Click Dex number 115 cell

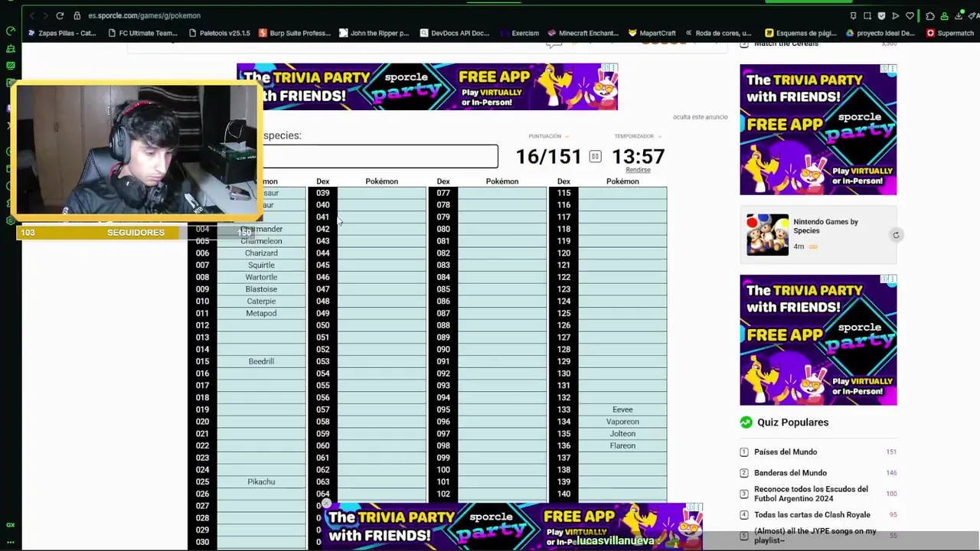point(563,193)
